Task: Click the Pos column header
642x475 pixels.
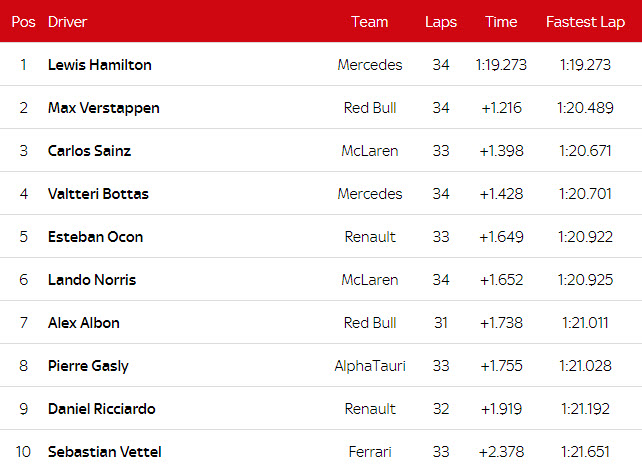Action: 23,21
